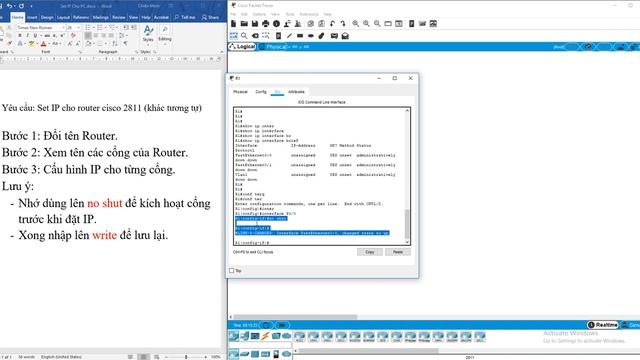Open Attributes tab in router R1 window
640x360 pixels.
pyautogui.click(x=296, y=92)
